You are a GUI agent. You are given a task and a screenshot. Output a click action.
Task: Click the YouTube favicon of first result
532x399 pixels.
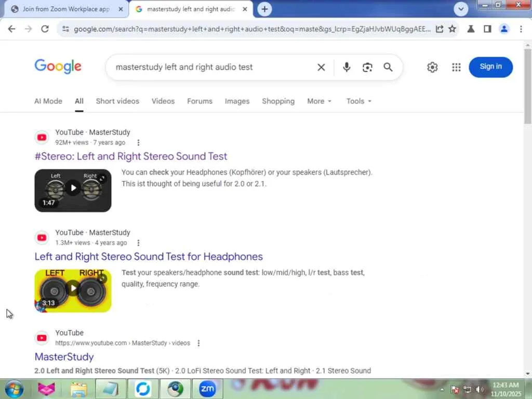[42, 137]
